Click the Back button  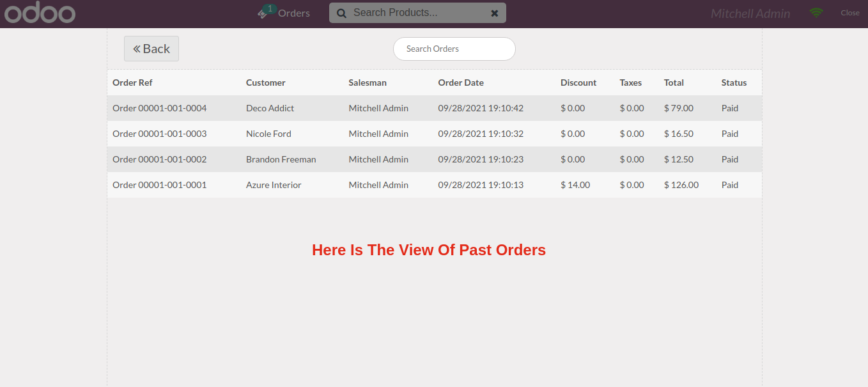click(x=151, y=49)
